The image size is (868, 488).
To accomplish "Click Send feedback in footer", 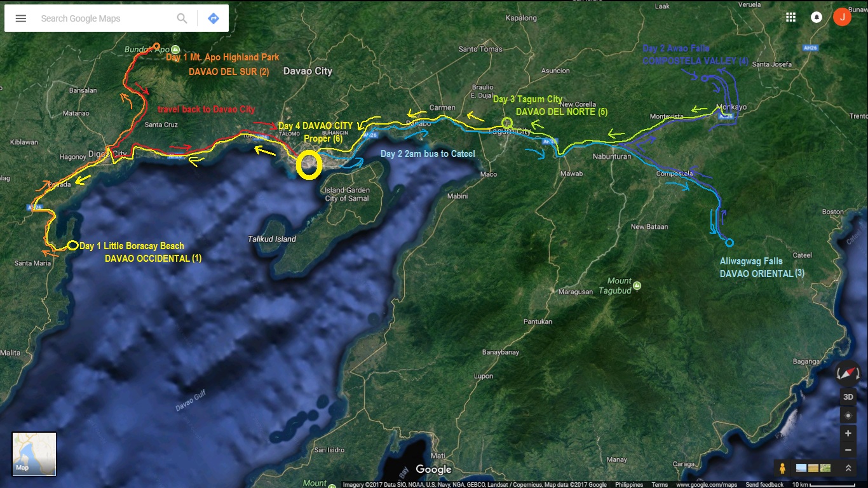I will [764, 485].
